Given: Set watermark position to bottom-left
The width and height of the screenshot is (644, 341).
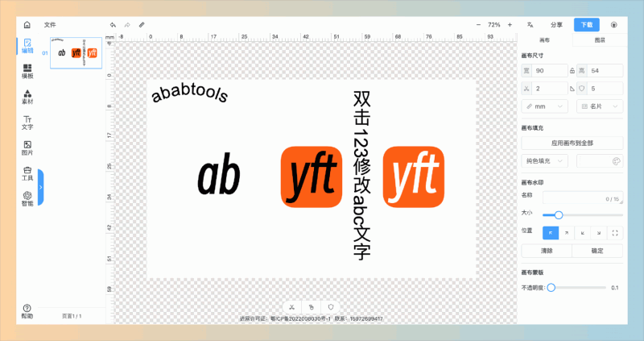Looking at the screenshot, I should (583, 233).
